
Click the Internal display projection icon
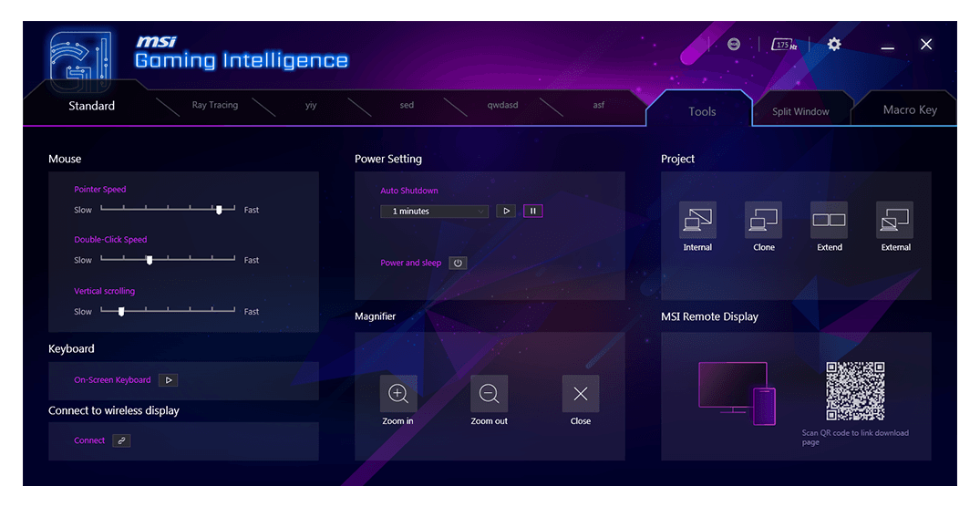697,220
